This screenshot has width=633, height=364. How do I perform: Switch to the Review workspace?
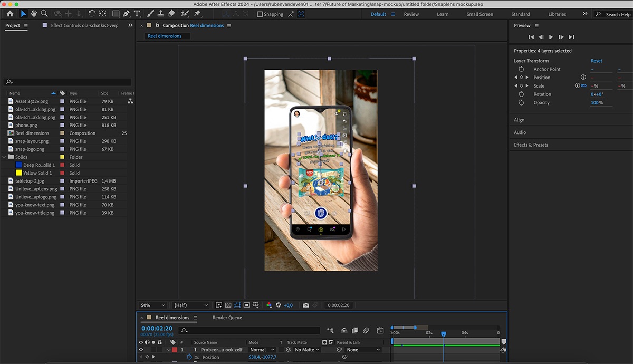[411, 14]
